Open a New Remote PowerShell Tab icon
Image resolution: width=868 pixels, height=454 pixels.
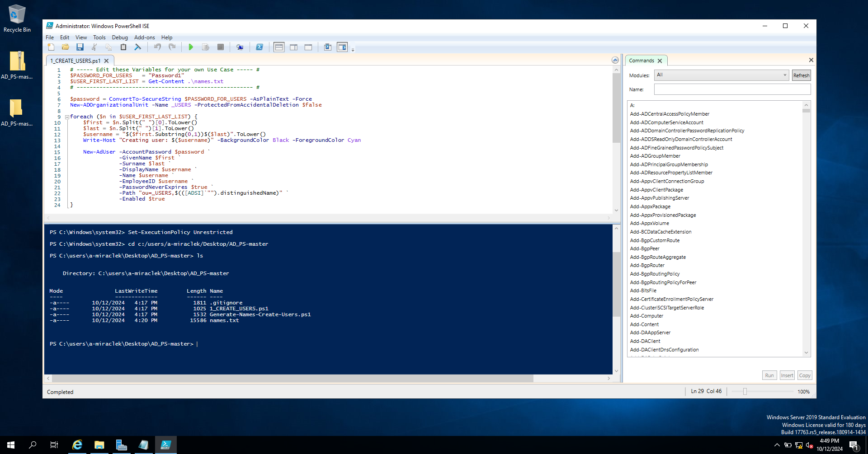(x=240, y=47)
